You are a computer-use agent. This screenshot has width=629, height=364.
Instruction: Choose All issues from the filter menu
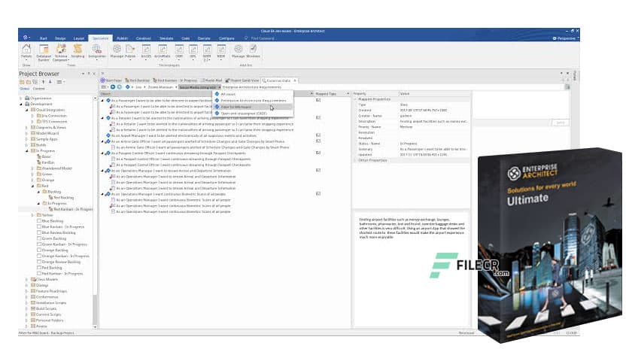253,94
